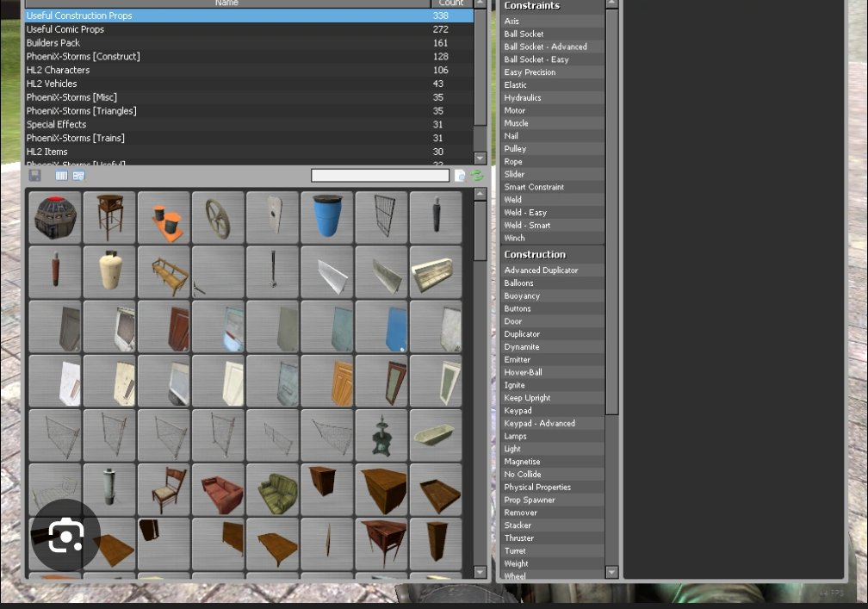Open the HL2 Characters list
Image resolution: width=868 pixels, height=609 pixels.
click(x=249, y=70)
